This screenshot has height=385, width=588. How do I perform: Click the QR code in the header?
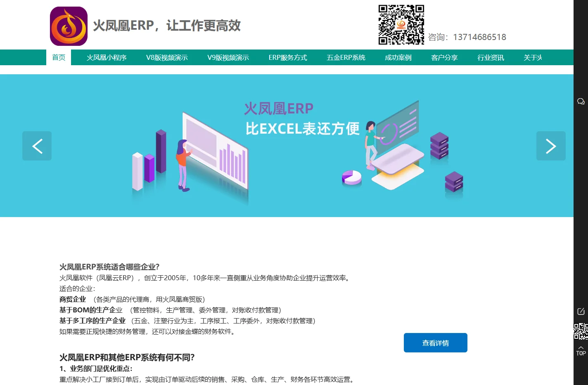coord(401,25)
